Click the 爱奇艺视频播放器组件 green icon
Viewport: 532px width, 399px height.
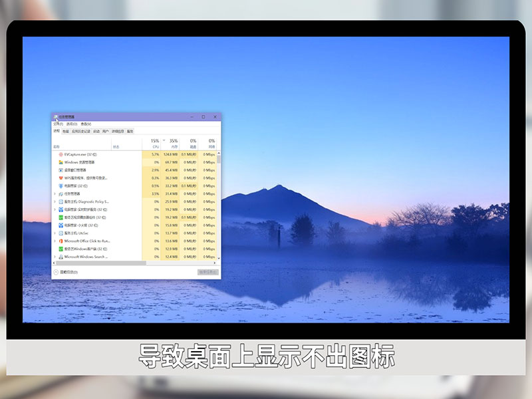[61, 217]
